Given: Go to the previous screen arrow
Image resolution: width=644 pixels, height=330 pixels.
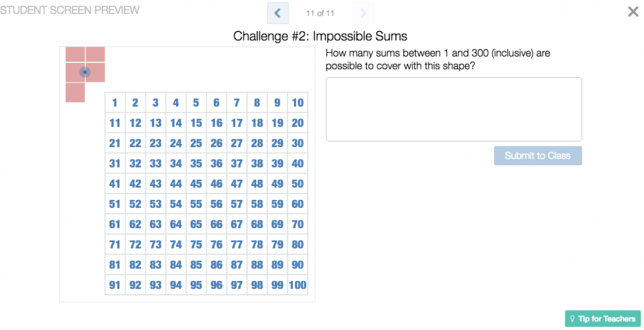Looking at the screenshot, I should [x=277, y=13].
